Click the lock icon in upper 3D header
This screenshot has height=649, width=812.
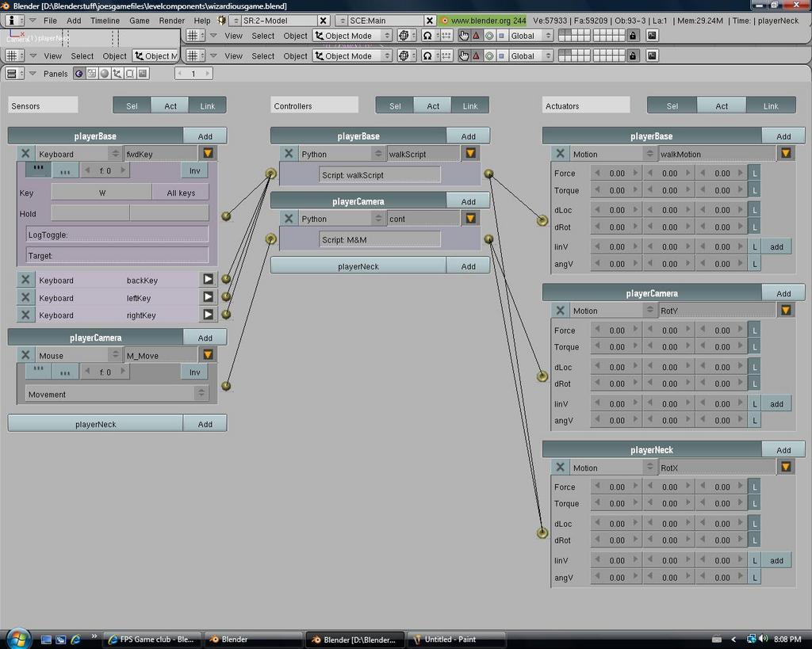pyautogui.click(x=633, y=36)
